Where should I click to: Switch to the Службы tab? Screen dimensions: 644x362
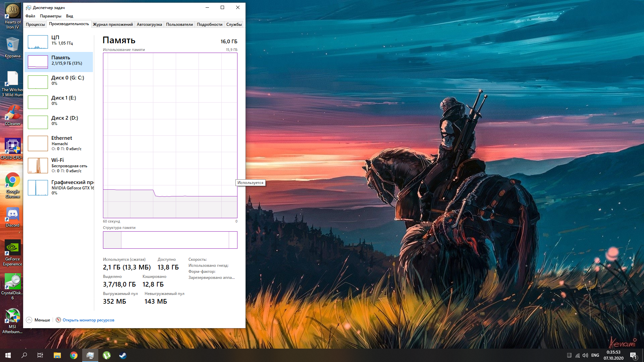coord(234,24)
